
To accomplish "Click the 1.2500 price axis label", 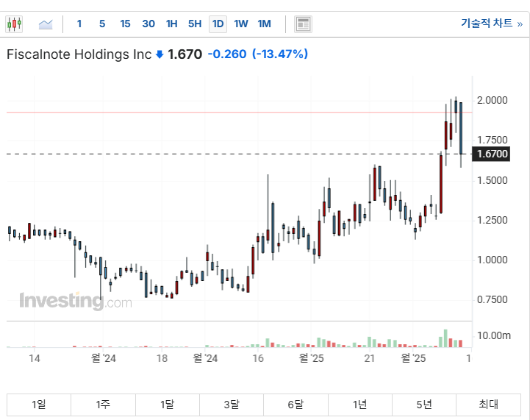I will (x=493, y=220).
